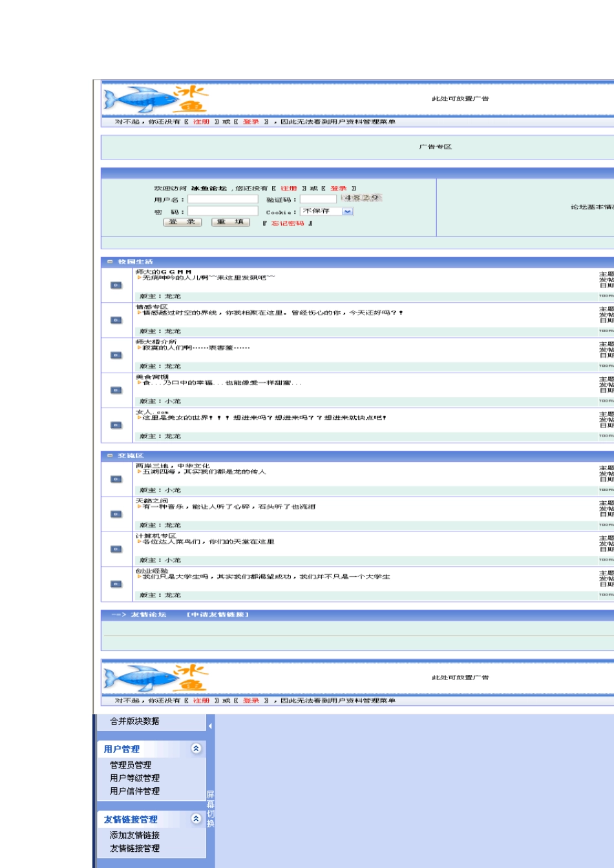Click 登录 link in welcome message
This screenshot has width=614, height=868.
(339, 189)
